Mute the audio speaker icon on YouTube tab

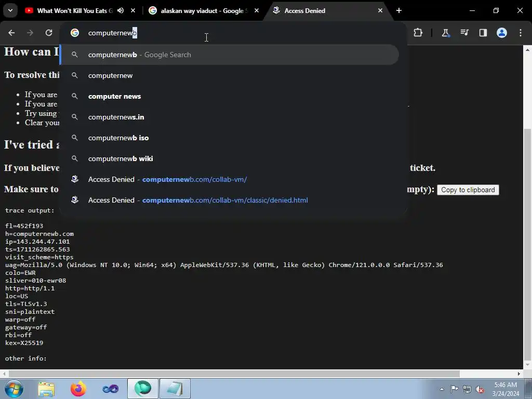click(x=121, y=10)
